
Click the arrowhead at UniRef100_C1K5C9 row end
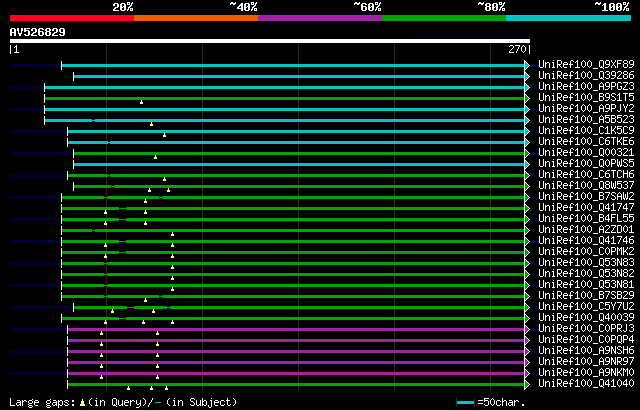coord(527,130)
